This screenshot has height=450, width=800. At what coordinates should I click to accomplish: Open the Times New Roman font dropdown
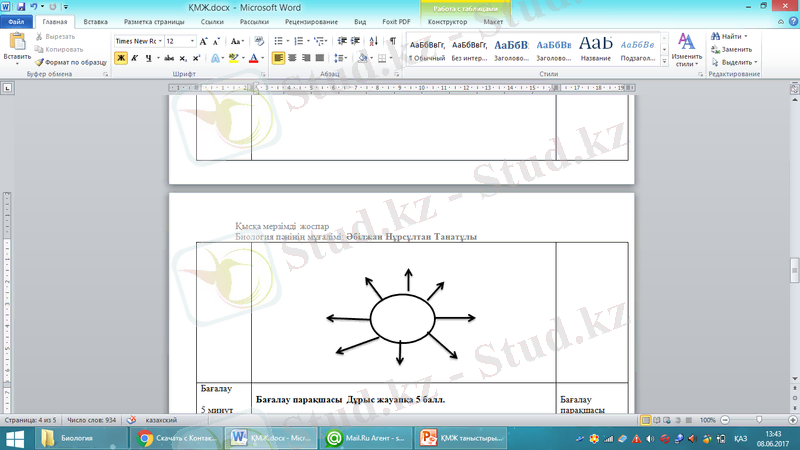tap(158, 41)
